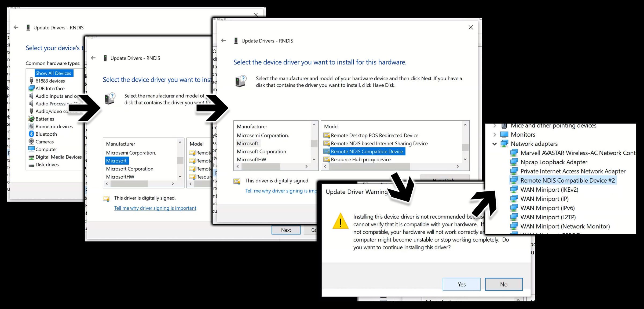Open Tell me why driver signing is important
644x309 pixels.
tap(155, 208)
